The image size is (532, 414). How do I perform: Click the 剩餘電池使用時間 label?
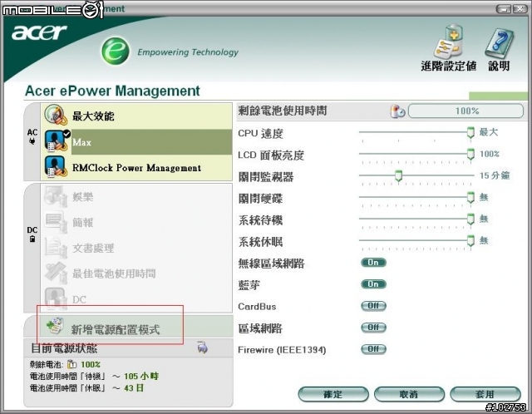click(x=283, y=111)
